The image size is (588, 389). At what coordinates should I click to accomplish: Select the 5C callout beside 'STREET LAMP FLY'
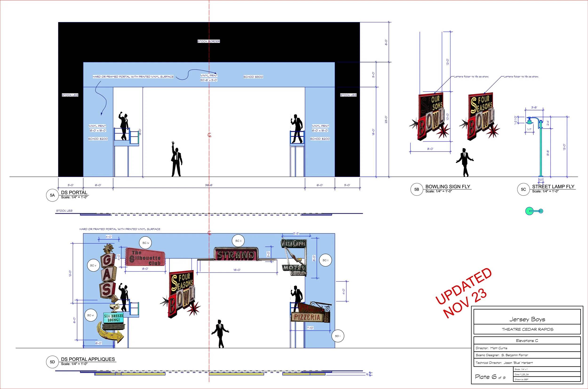[x=523, y=189]
